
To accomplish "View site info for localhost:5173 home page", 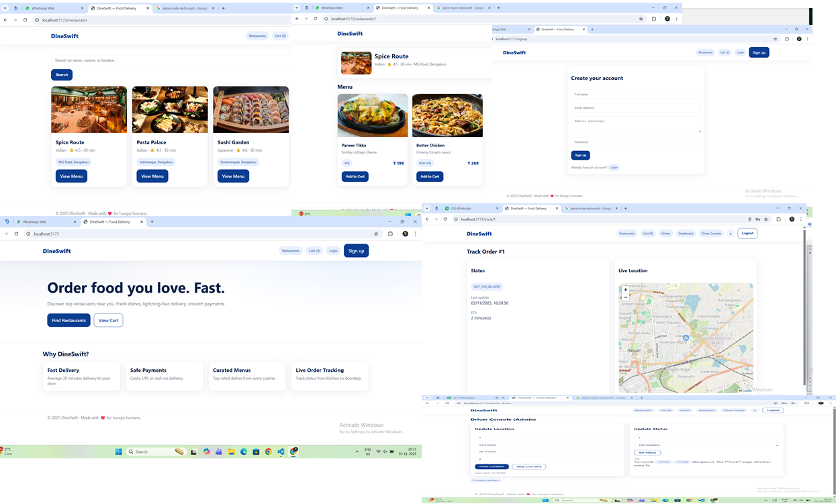I will (28, 234).
